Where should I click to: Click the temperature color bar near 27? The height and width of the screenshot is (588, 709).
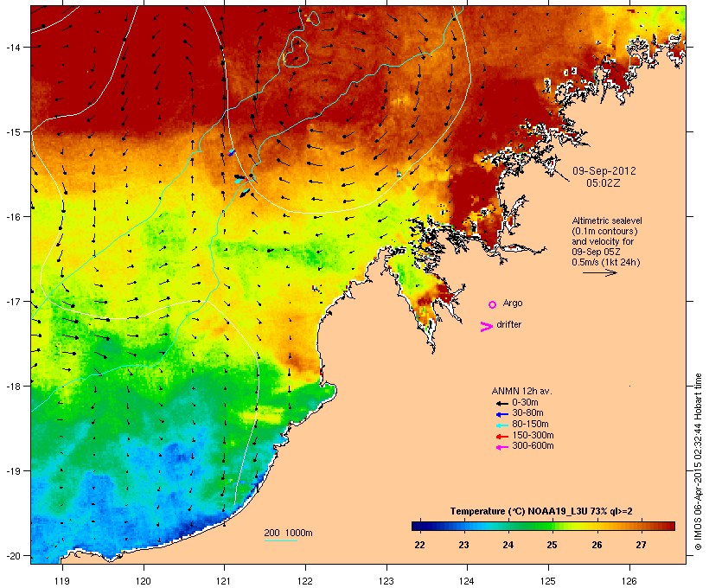pos(641,526)
